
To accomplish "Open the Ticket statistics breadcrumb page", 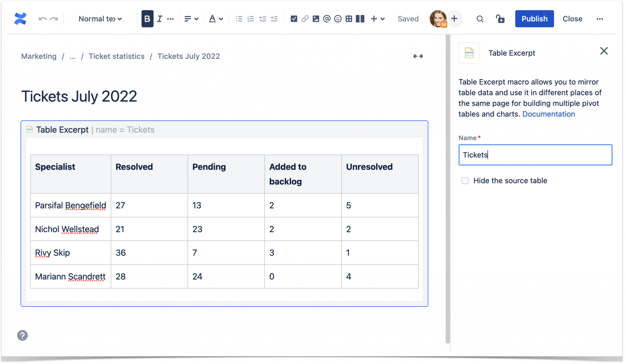I will click(x=116, y=56).
